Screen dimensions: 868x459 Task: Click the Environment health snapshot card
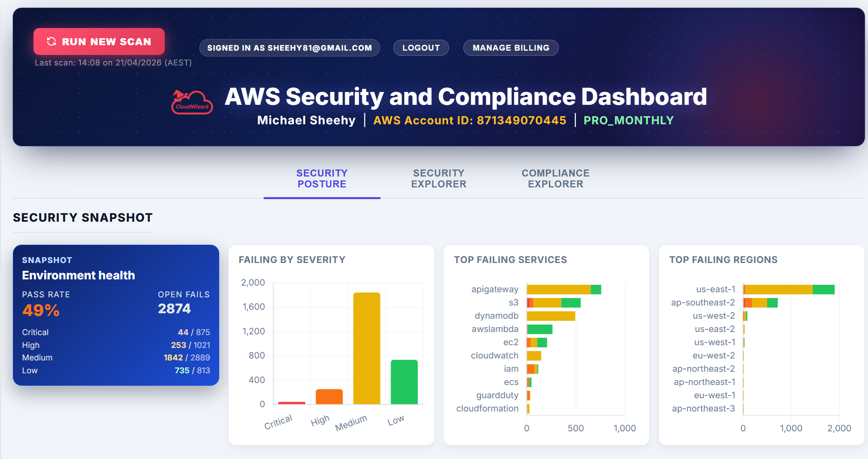point(116,315)
